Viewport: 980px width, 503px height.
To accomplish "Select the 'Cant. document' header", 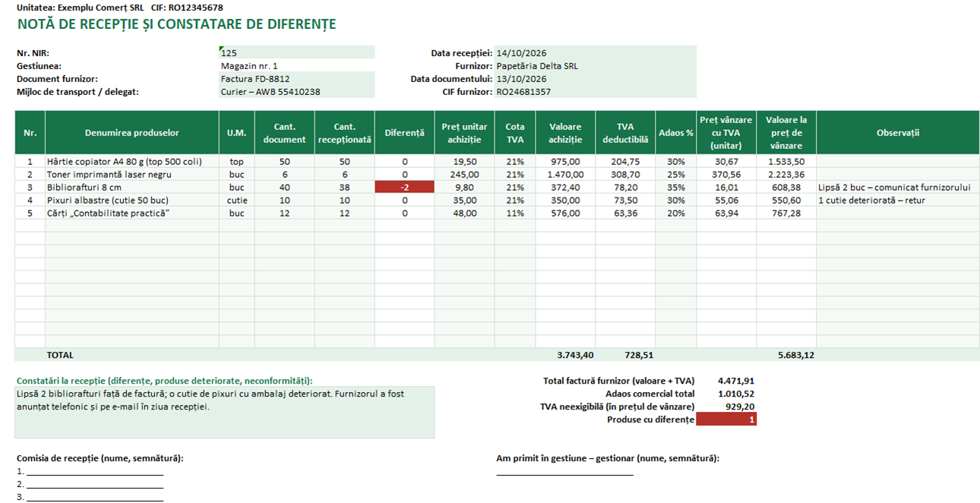I will [x=284, y=132].
